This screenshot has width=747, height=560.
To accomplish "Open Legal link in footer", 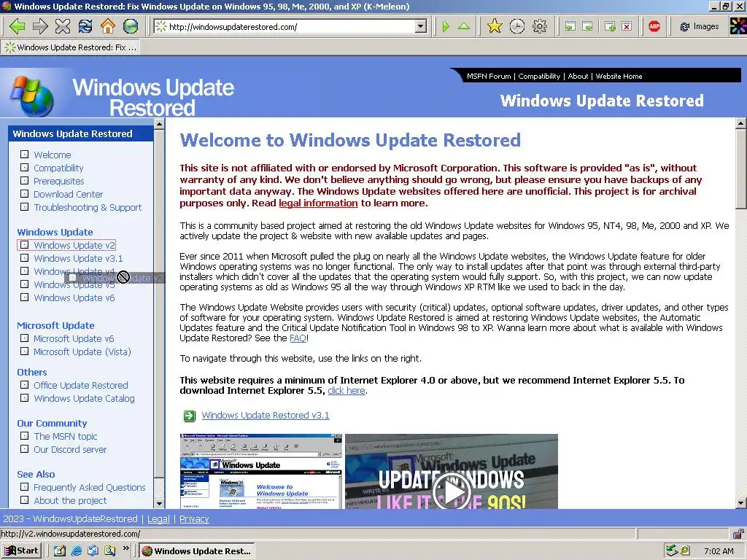I will point(158,519).
